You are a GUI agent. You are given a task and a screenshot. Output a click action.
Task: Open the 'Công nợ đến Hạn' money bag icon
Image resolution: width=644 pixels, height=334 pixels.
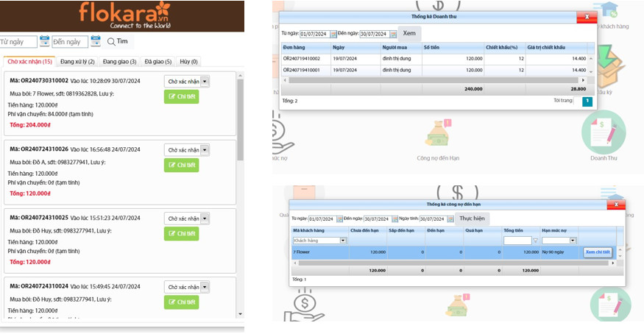(x=438, y=134)
